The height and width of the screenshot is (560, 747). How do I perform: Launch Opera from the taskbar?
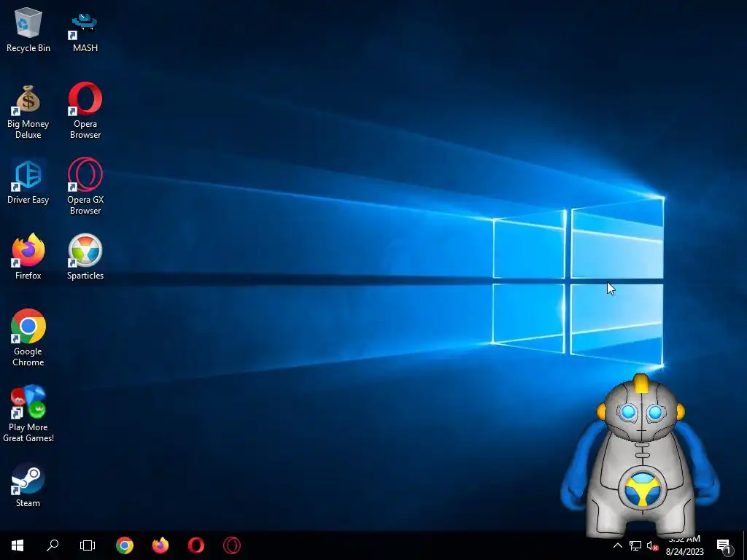coord(196,545)
